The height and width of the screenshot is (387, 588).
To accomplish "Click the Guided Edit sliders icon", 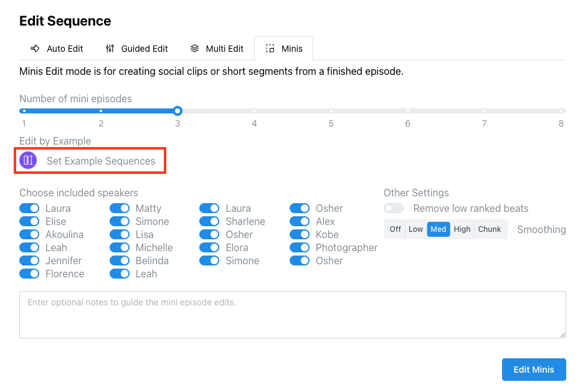I will coord(110,49).
